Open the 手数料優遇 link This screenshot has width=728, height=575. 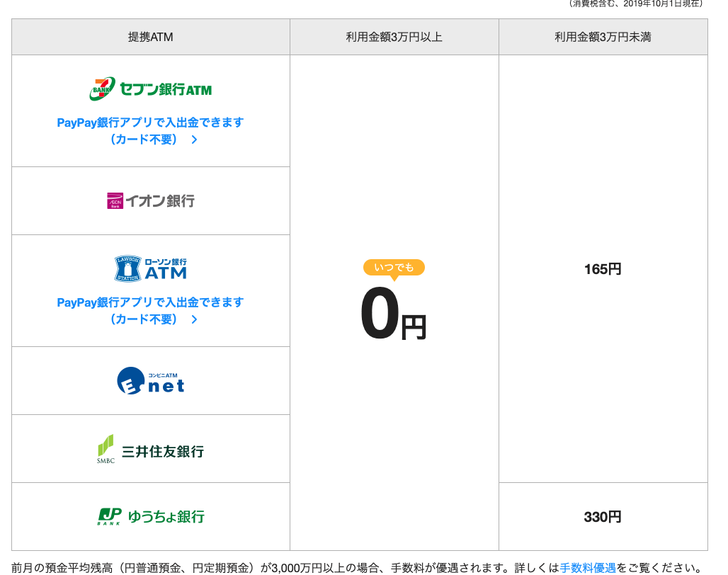588,568
